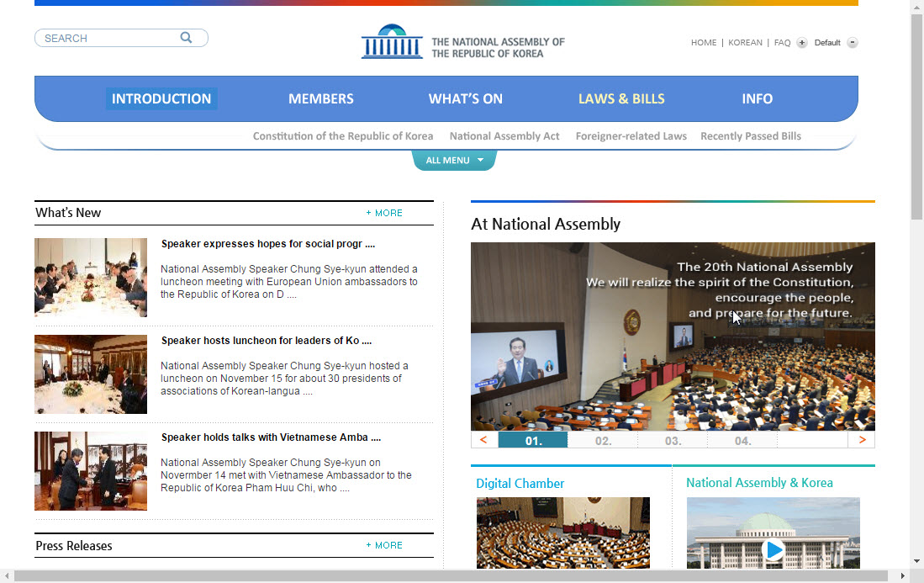Decrease font size with minus icon
924x583 pixels.
click(853, 43)
